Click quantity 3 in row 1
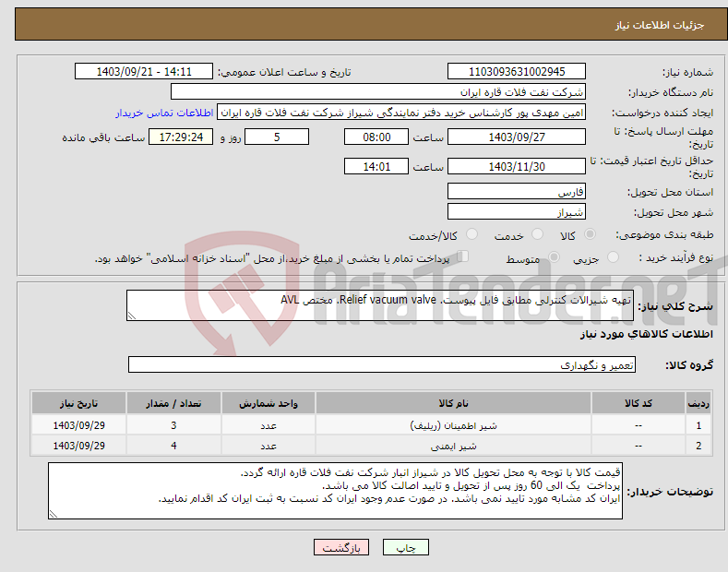728x572 pixels. tap(173, 425)
